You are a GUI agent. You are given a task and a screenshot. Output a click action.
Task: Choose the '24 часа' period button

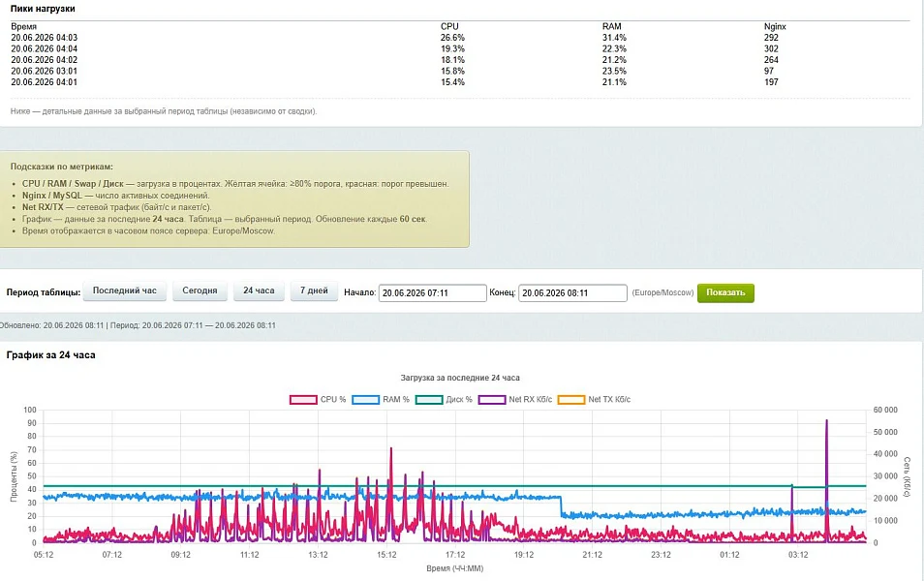pyautogui.click(x=259, y=291)
